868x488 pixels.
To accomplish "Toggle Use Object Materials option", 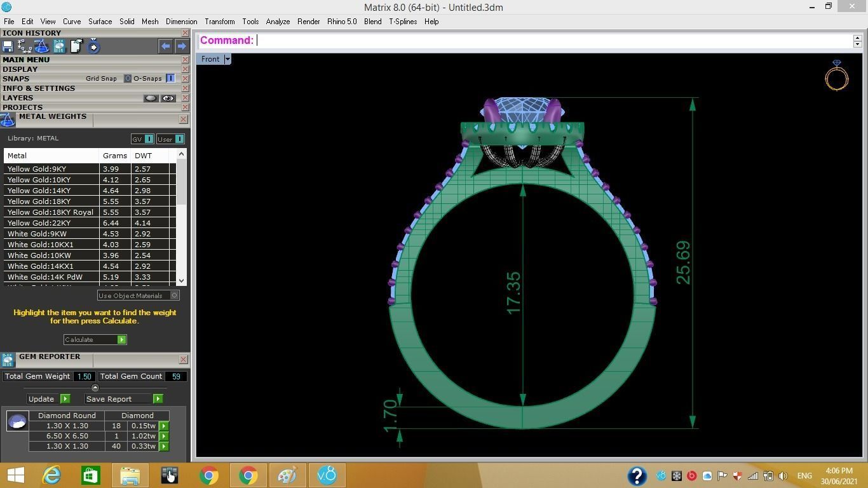I will click(175, 295).
